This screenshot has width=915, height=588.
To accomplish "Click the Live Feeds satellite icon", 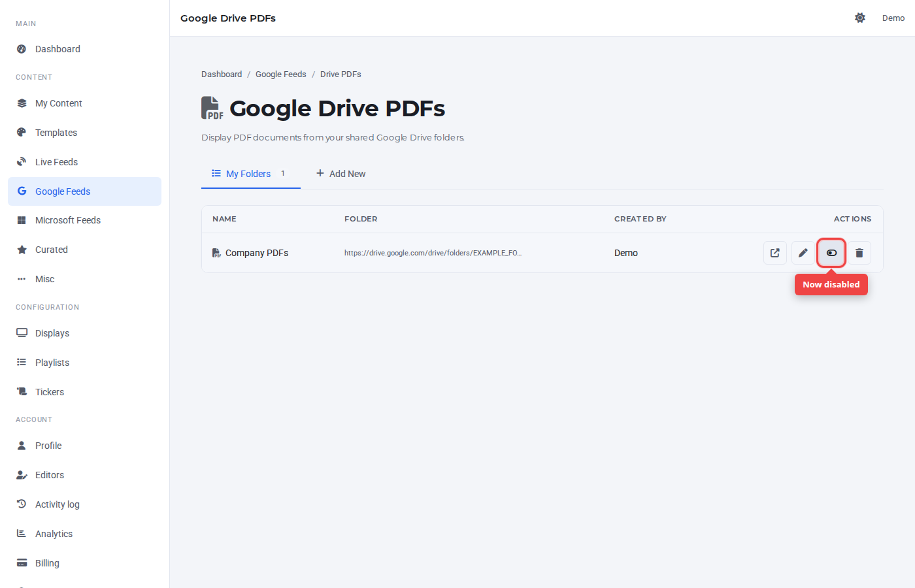I will [22, 162].
